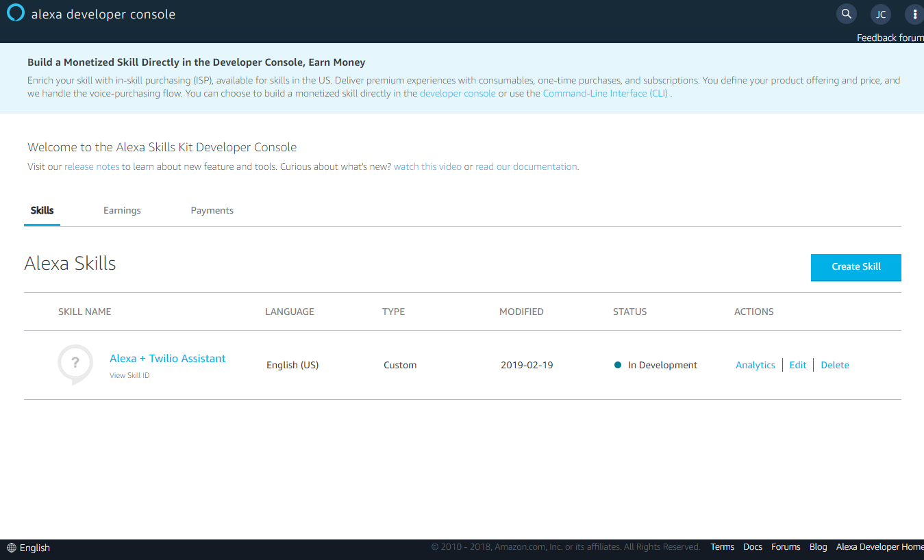
Task: Click the Amazon copyright notice
Action: [x=566, y=547]
